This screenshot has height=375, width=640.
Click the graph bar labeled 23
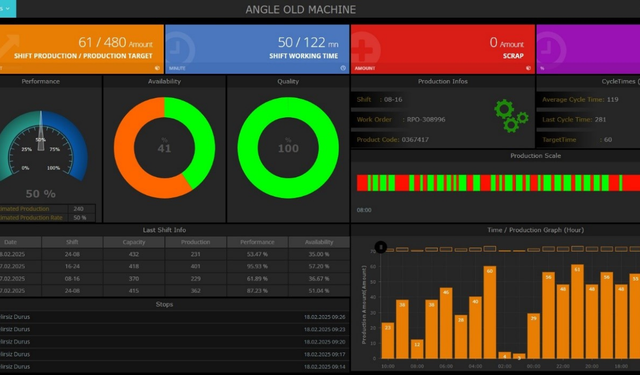click(388, 341)
